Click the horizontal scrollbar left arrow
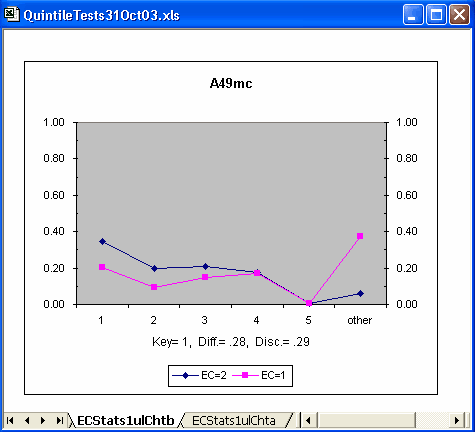The image size is (475, 432). (309, 421)
